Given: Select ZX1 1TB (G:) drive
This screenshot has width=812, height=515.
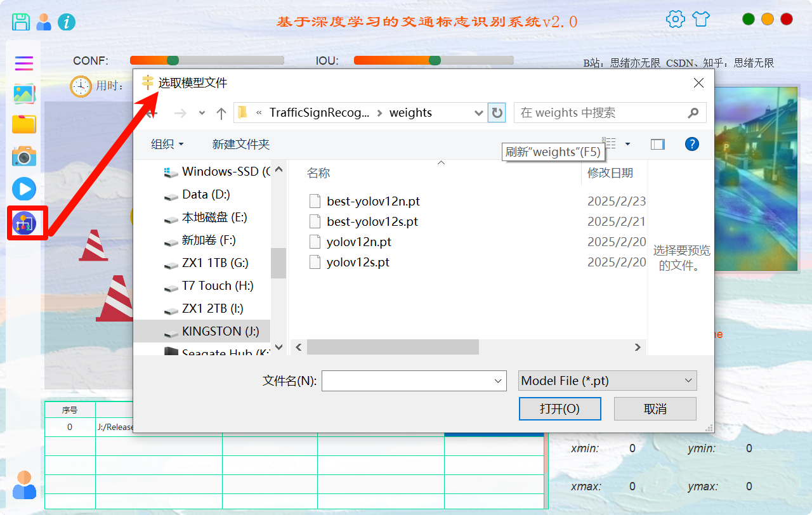Looking at the screenshot, I should [x=215, y=263].
